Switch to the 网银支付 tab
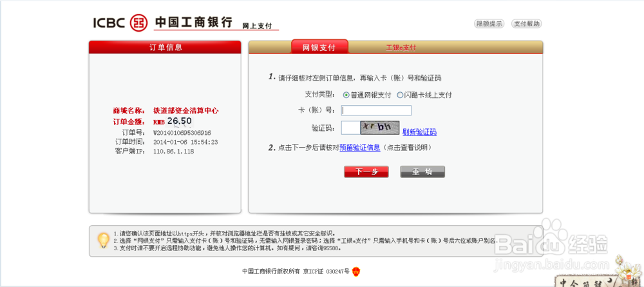Viewport: 644px width, 287px height. coord(319,47)
